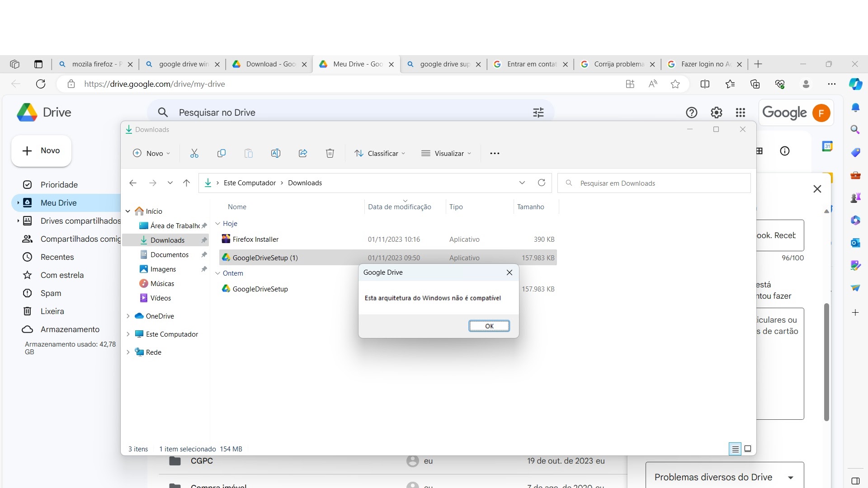Open Drive view details info icon
This screenshot has height=488, width=868.
785,151
